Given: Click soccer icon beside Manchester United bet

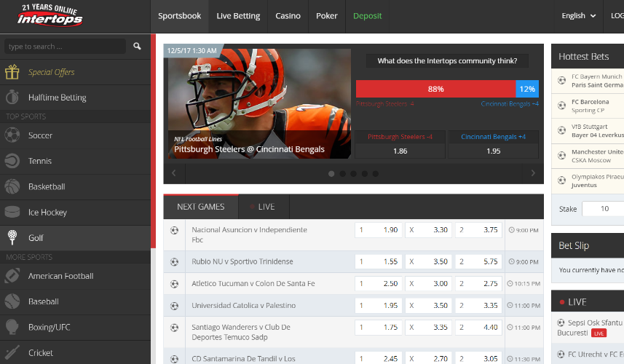Looking at the screenshot, I should point(561,156).
